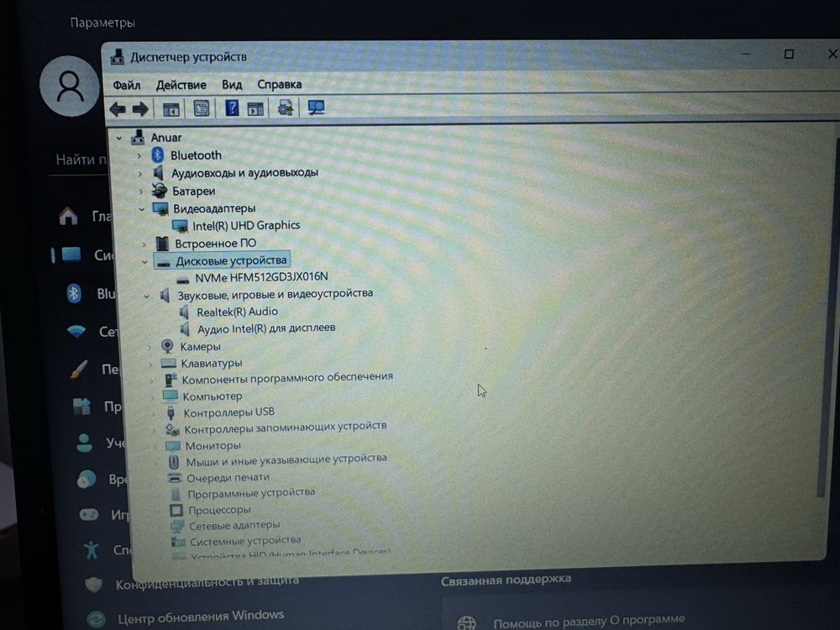Image resolution: width=840 pixels, height=630 pixels.
Task: Select the Контроллеры запоминающих устройств row
Action: tap(286, 428)
